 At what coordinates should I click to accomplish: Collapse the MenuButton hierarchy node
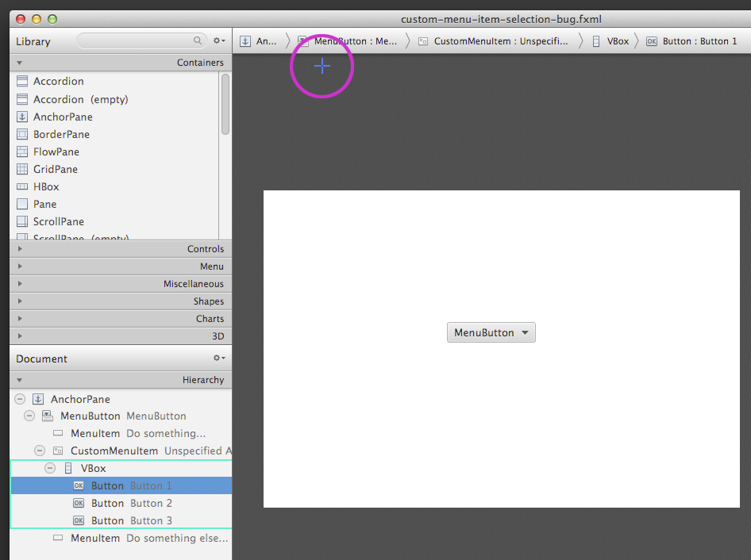click(29, 416)
